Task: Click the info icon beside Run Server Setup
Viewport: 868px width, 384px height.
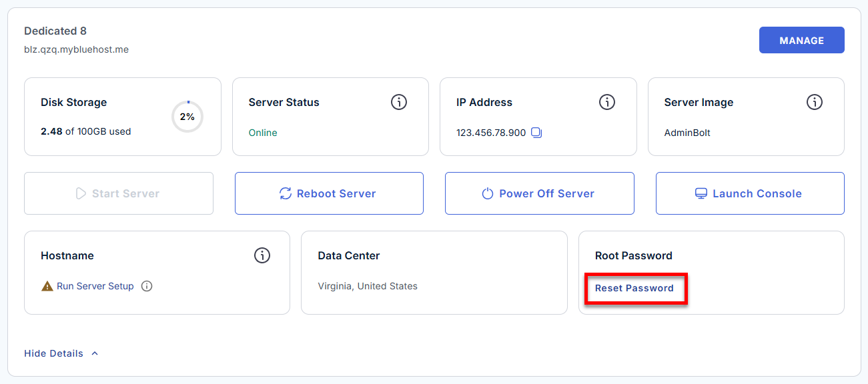Action: [147, 286]
